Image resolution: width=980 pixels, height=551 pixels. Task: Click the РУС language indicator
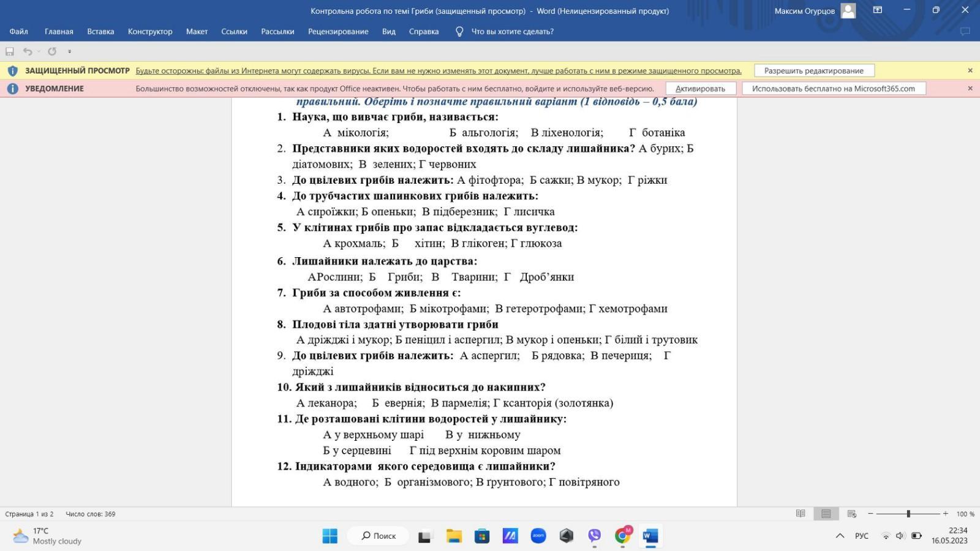point(862,536)
